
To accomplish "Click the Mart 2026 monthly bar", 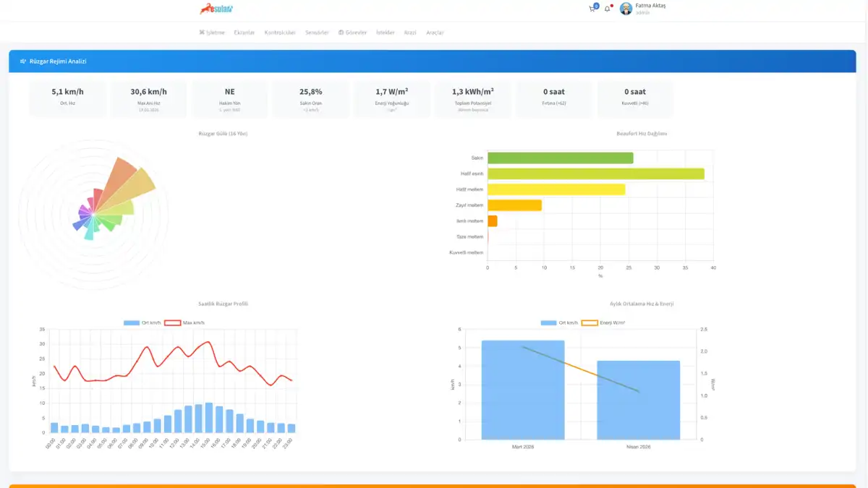I will click(x=522, y=390).
